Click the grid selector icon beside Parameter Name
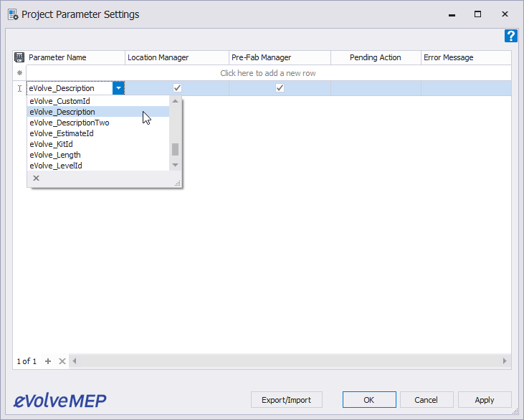The image size is (524, 420). tap(19, 57)
